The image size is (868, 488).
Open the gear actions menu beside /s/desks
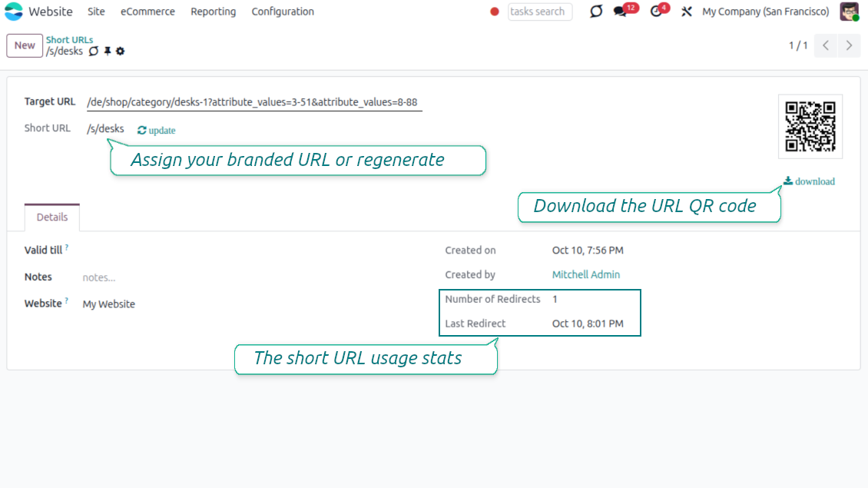click(x=120, y=51)
